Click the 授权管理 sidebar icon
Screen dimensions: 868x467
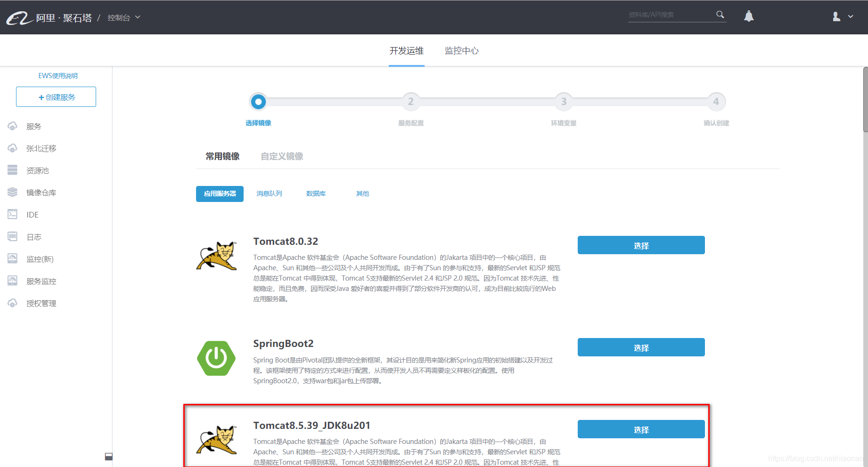click(13, 303)
